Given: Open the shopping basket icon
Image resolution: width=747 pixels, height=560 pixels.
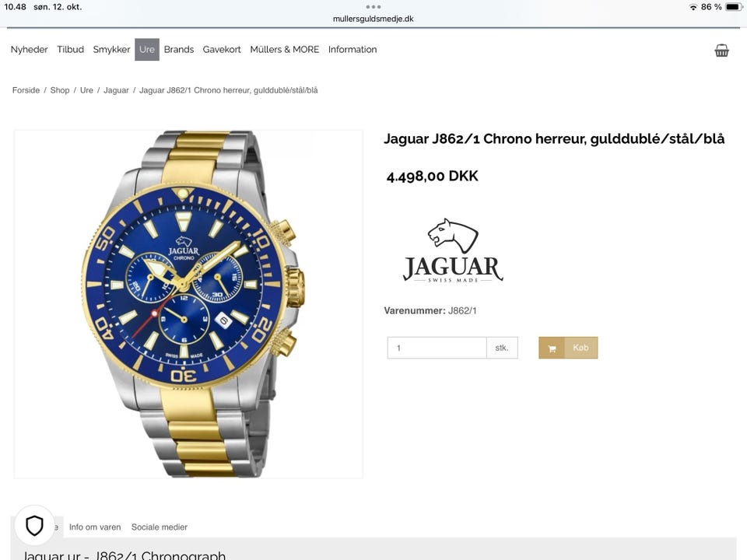Looking at the screenshot, I should click(721, 50).
